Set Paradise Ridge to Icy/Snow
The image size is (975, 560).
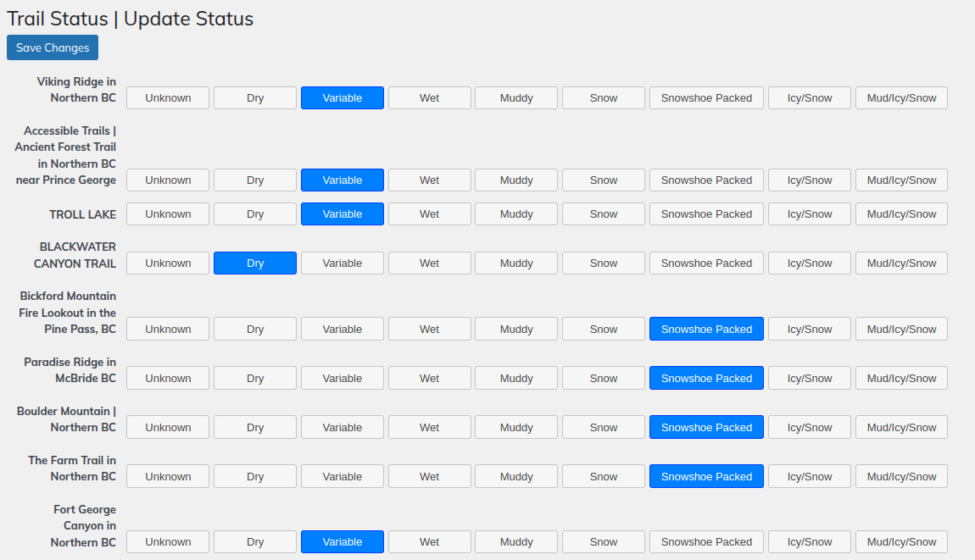point(810,378)
